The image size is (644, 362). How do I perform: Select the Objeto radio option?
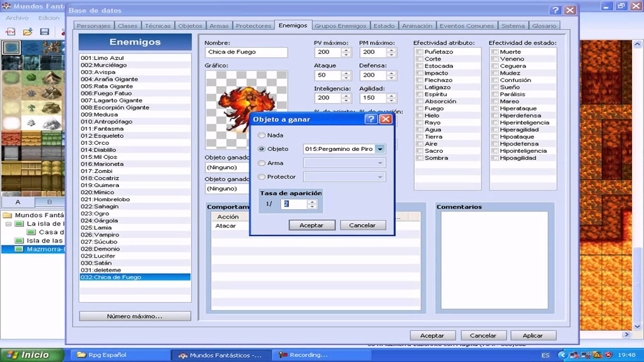pyautogui.click(x=261, y=149)
